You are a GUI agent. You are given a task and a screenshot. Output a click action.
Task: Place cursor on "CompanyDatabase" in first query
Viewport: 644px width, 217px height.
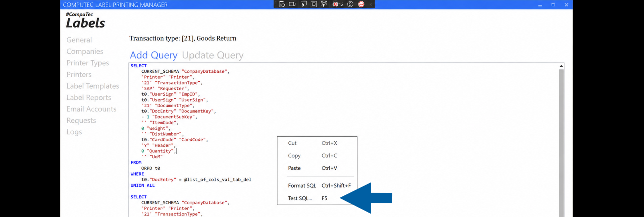(x=204, y=71)
